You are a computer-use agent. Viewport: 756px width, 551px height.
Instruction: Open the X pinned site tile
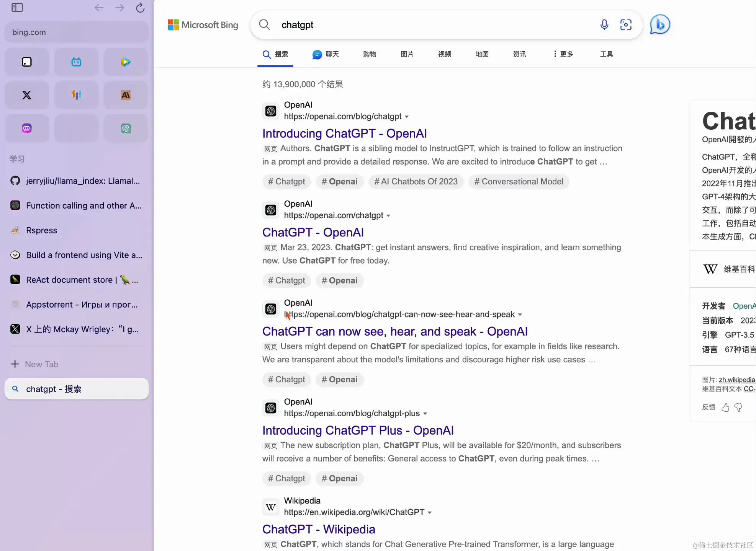click(x=27, y=95)
